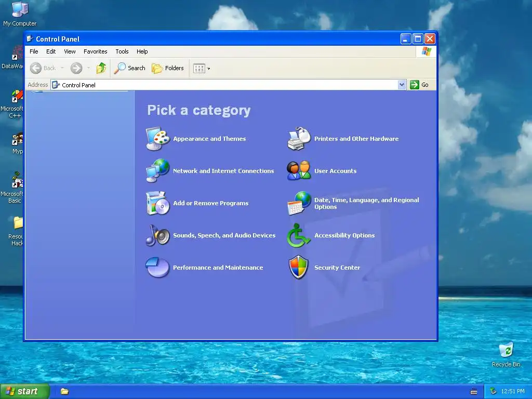Click the Views grid icon
Screen dimensions: 532x399
click(199, 69)
